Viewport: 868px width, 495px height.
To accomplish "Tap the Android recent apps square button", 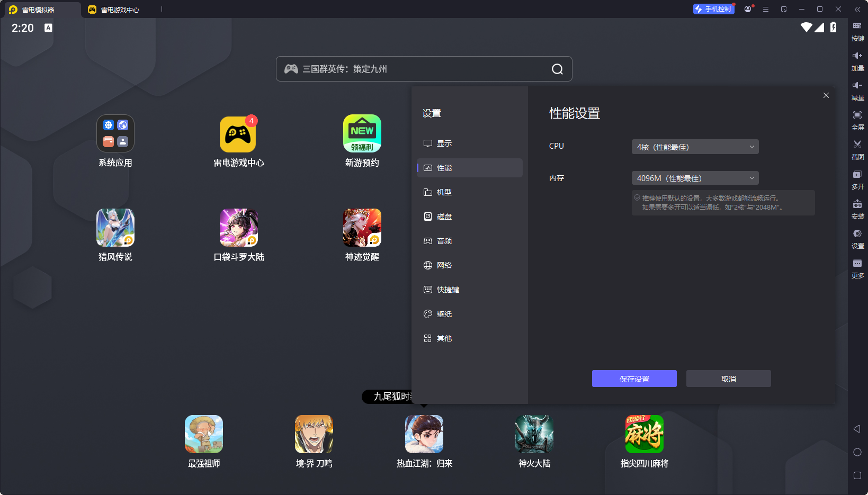I will (x=857, y=475).
